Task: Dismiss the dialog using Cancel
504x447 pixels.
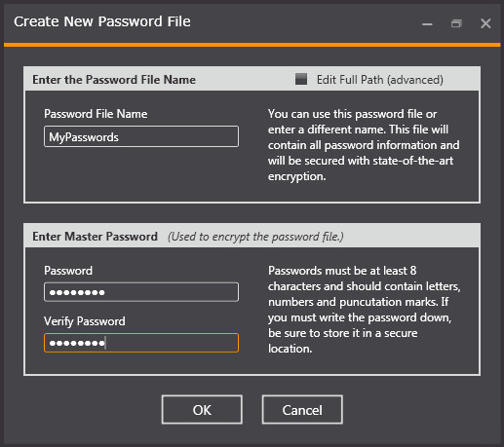Action: point(302,410)
